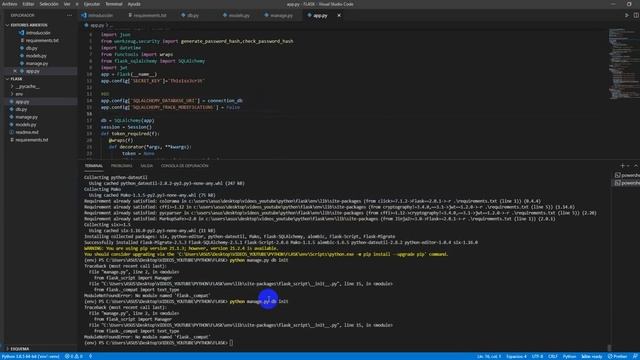
Task: Open the Editar menu
Action: pos(28,4)
